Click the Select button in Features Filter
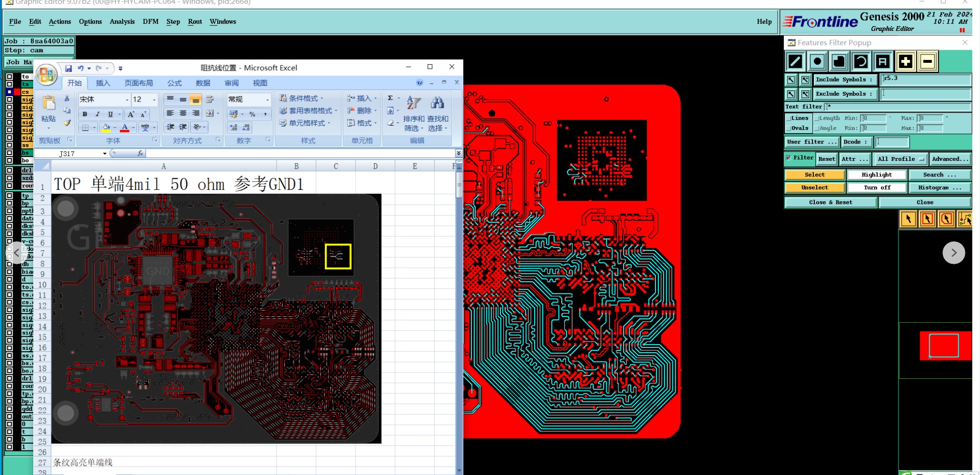This screenshot has width=980, height=475. pos(815,175)
